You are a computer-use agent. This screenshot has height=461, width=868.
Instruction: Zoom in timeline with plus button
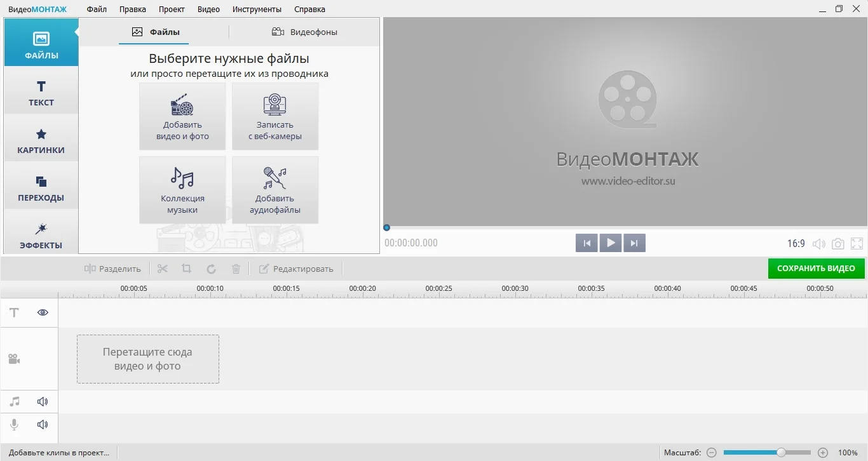coord(823,453)
